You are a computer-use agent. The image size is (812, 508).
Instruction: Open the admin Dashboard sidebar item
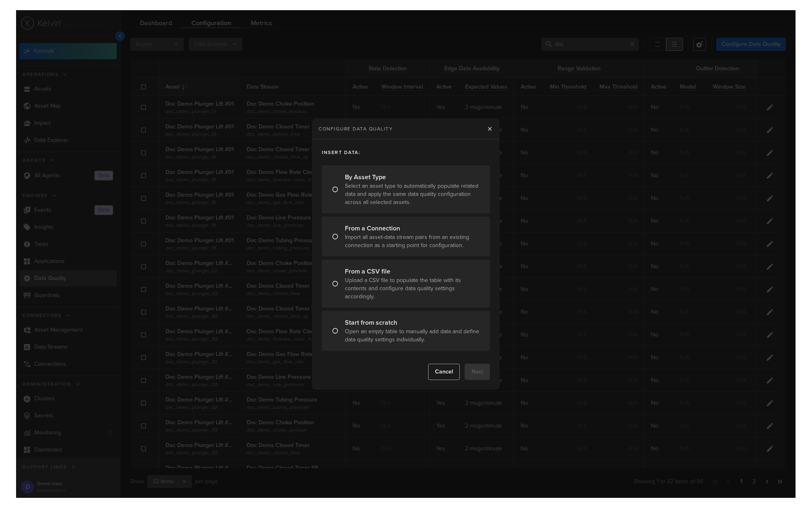pos(68,450)
